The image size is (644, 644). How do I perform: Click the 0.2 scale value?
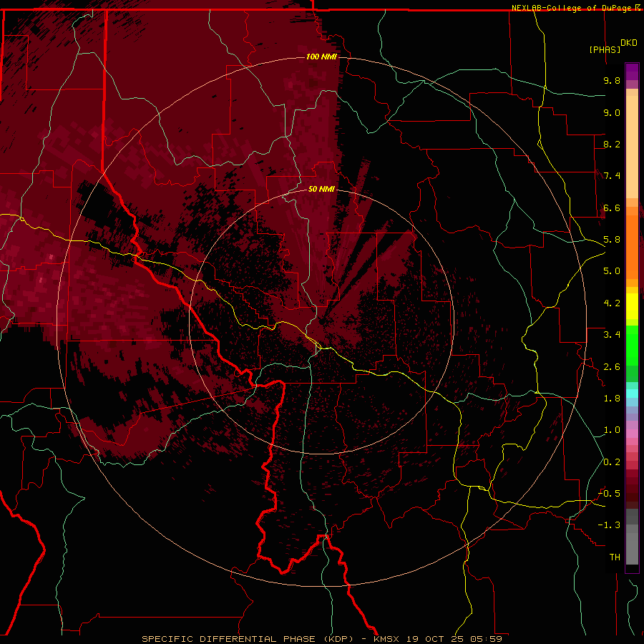(612, 462)
